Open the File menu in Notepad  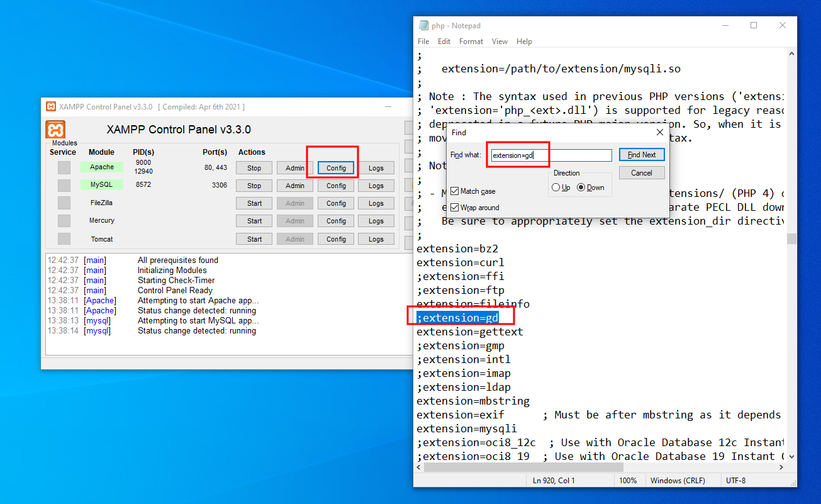(x=423, y=41)
